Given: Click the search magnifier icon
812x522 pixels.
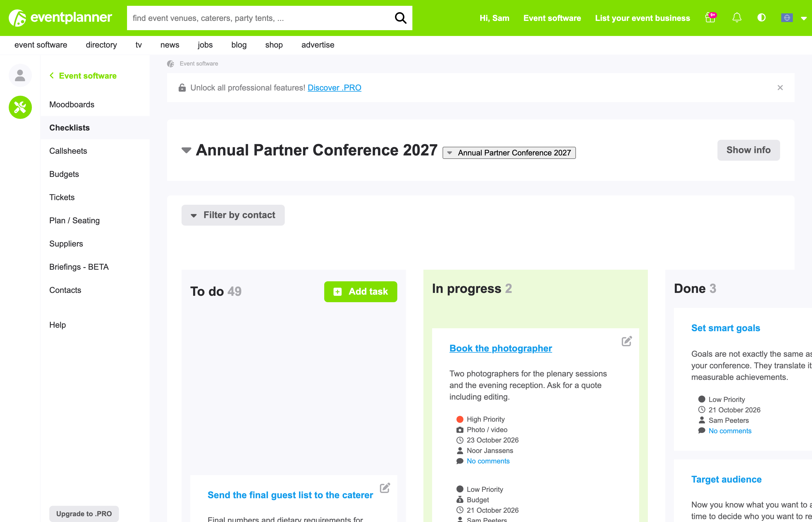Looking at the screenshot, I should click(x=400, y=18).
